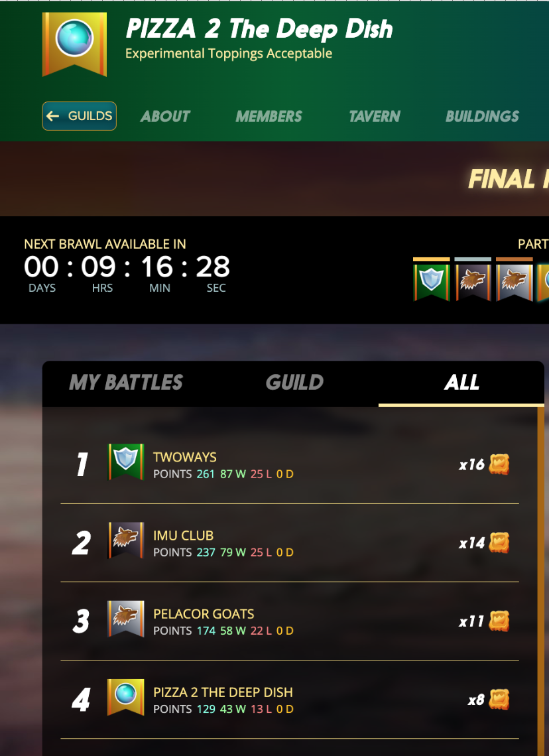The width and height of the screenshot is (549, 756).
Task: Click PELACOR GOATS wolf banner icon
Action: (126, 619)
